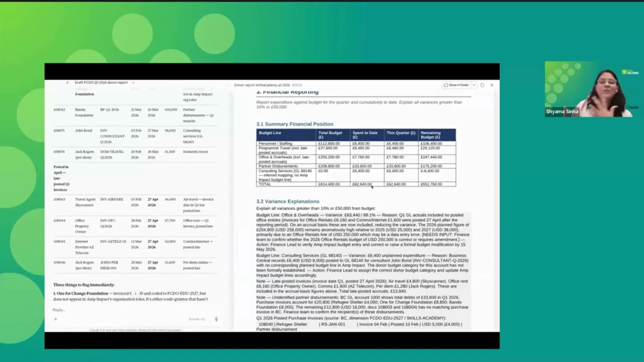644x362 pixels.
Task: Click 'Three things to flag immediately' text
Action: [x=84, y=285]
